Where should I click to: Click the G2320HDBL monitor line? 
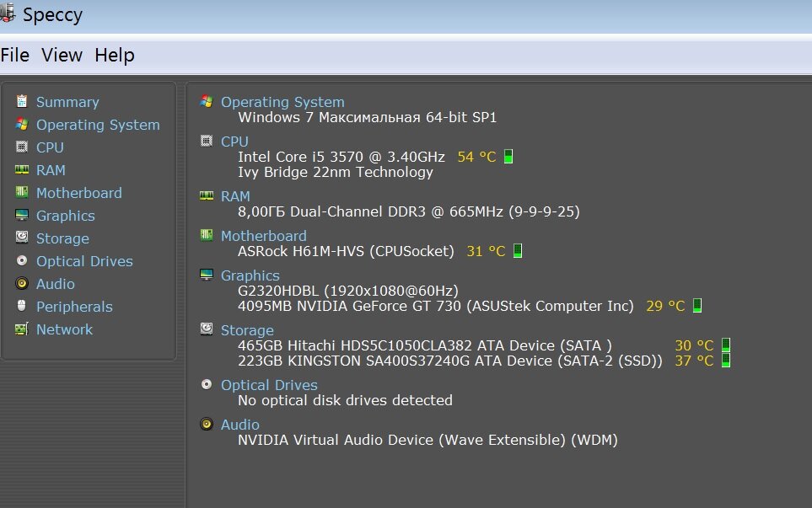click(x=348, y=291)
